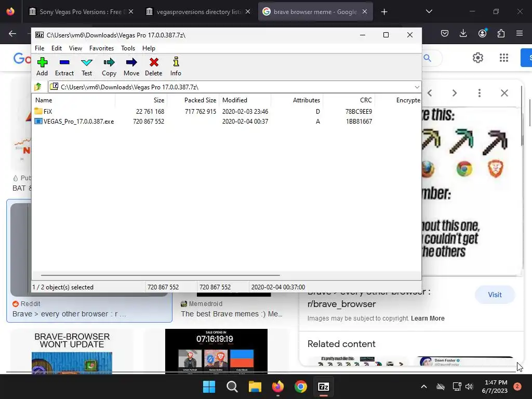Viewport: 532px width, 399px height.
Task: Open the Reddit Brave every other browser result
Action: 69,314
